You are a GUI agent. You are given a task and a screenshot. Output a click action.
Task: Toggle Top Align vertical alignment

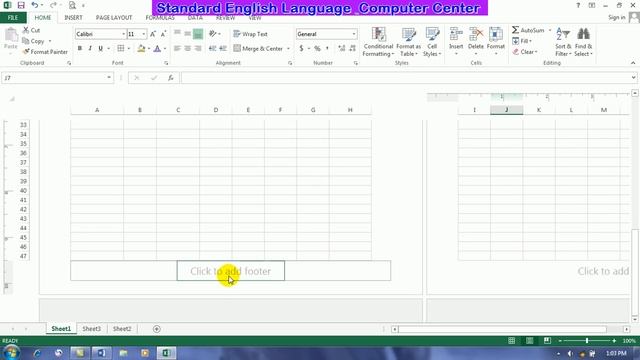[x=177, y=34]
